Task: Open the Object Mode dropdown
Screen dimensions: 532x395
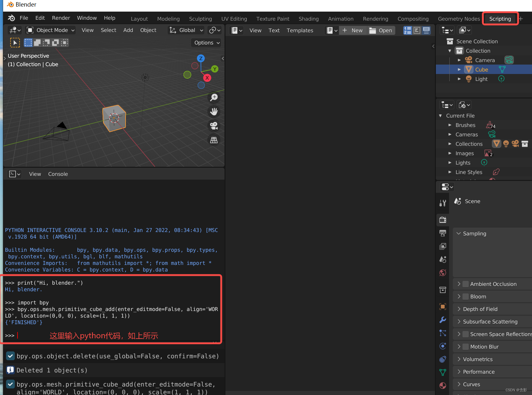Action: (51, 30)
